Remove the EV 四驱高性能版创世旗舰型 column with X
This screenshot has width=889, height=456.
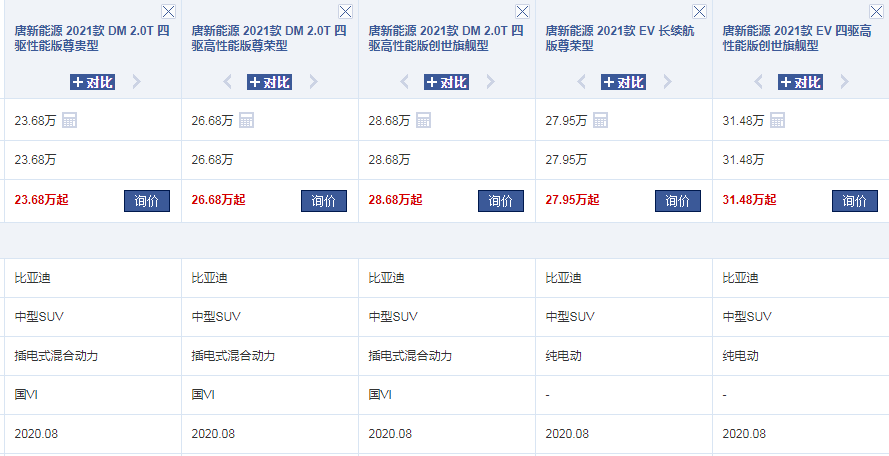tap(877, 11)
